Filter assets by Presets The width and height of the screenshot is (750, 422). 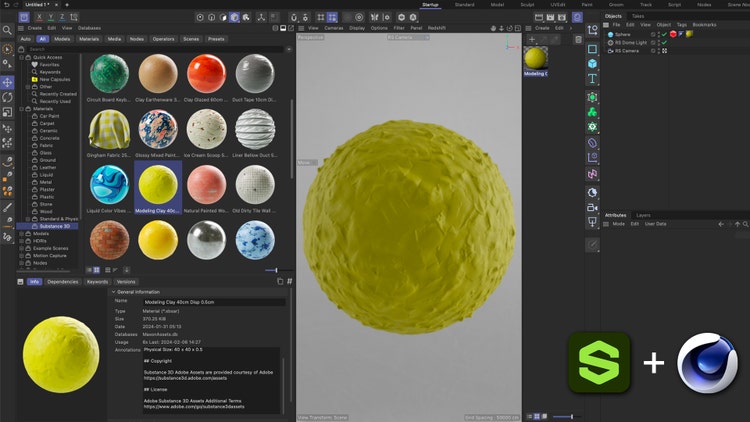tap(216, 39)
